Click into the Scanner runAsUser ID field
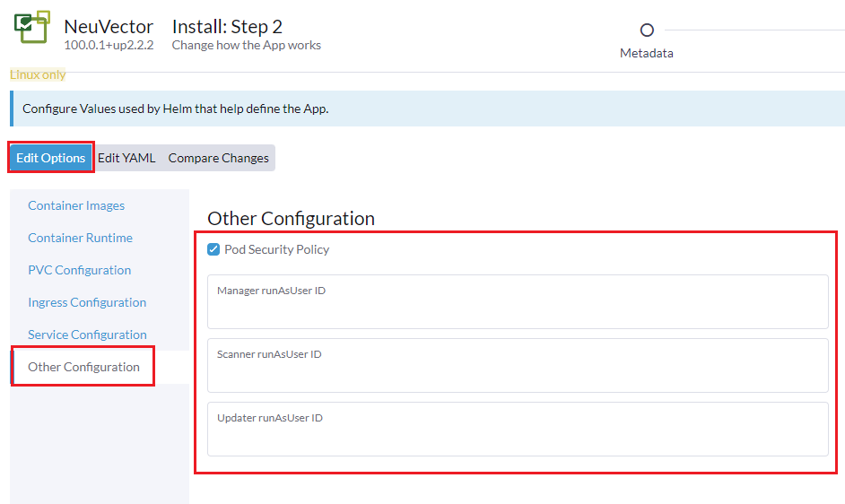This screenshot has width=845, height=504. (518, 371)
